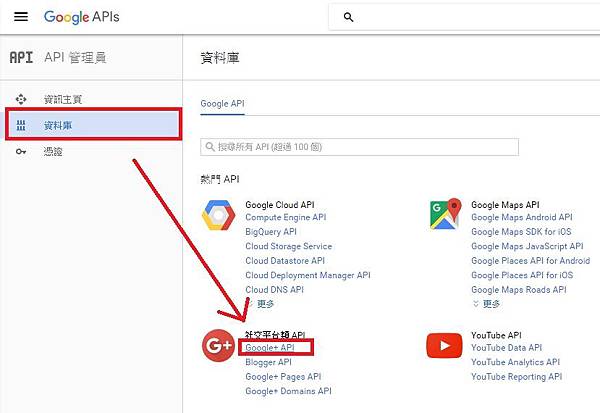This screenshot has height=413, width=600.
Task: Click the Google Maps API heading
Action: coord(505,205)
